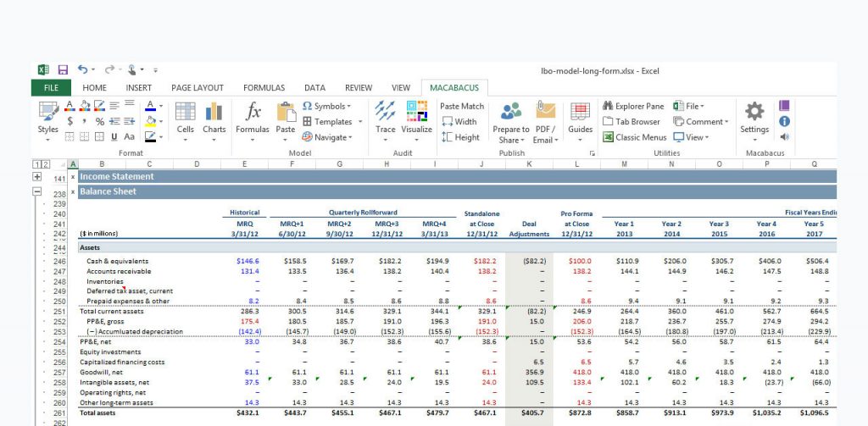Customize quick access toolbar dropdown
868x426 pixels.
[x=156, y=70]
